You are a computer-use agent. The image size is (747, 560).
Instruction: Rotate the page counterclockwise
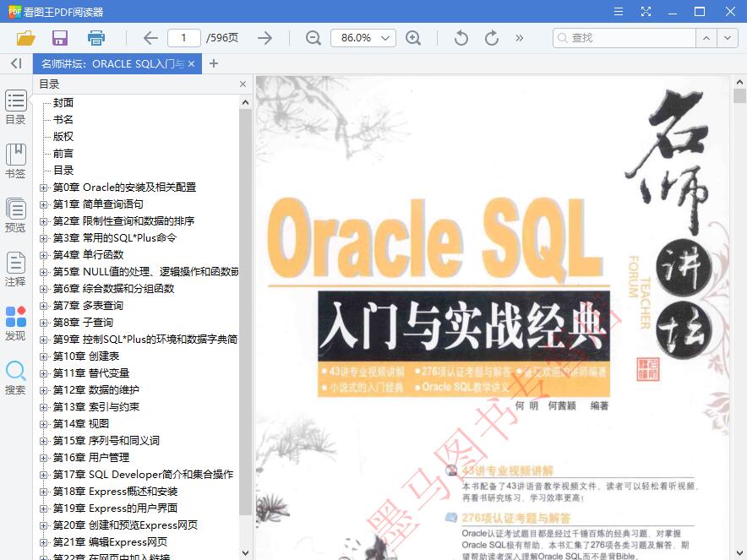pos(461,38)
